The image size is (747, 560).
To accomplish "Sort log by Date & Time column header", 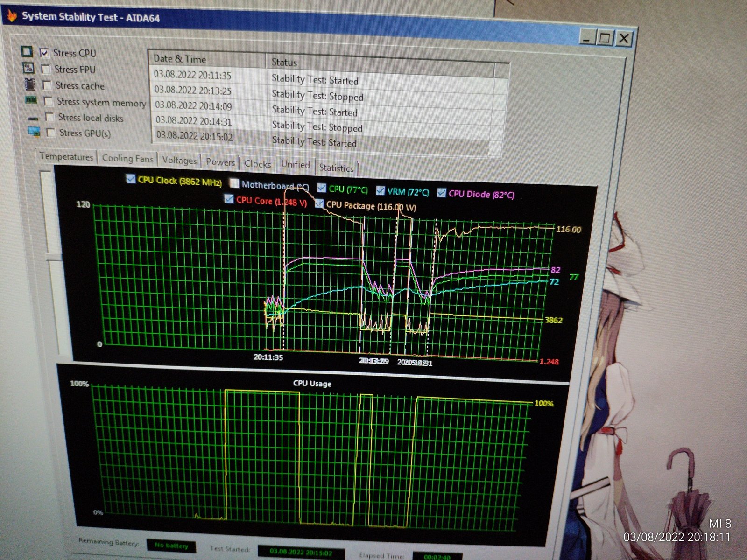I will pyautogui.click(x=207, y=59).
